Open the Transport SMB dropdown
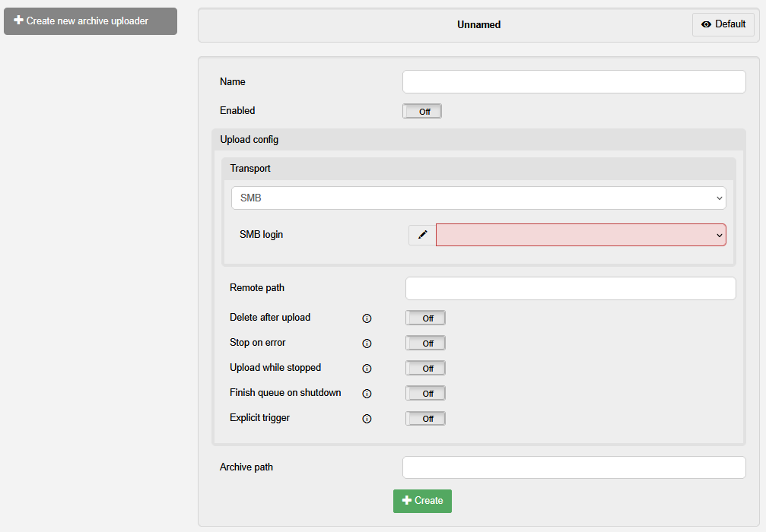 click(478, 198)
